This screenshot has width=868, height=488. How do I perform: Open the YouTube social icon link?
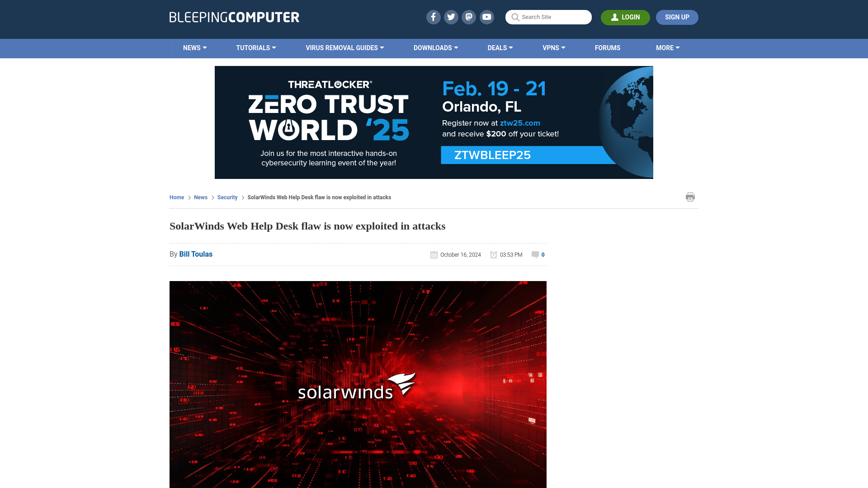[x=487, y=17]
